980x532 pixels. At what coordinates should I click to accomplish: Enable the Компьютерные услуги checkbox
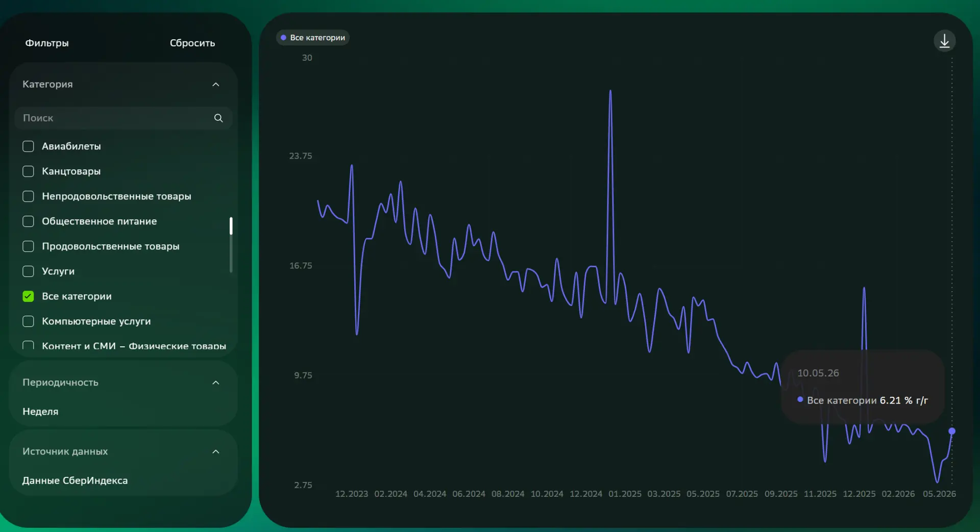click(29, 321)
